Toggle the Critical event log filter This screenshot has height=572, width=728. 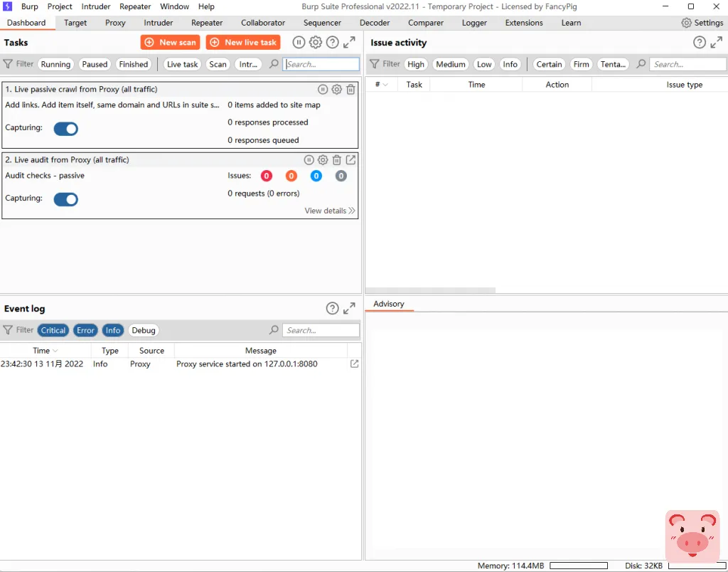pos(53,330)
